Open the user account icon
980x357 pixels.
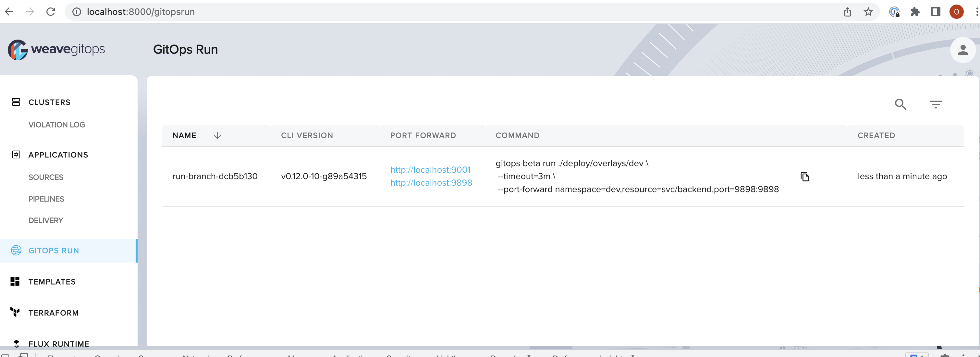coord(962,50)
